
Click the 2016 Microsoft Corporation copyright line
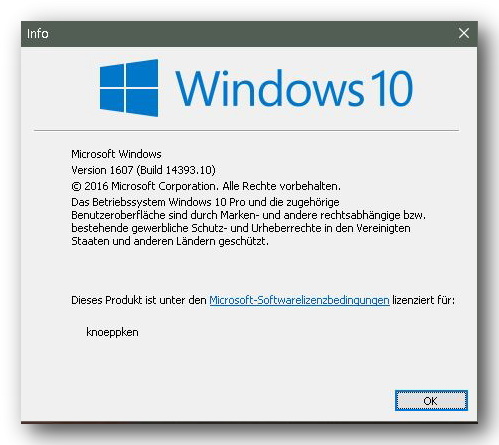(206, 186)
